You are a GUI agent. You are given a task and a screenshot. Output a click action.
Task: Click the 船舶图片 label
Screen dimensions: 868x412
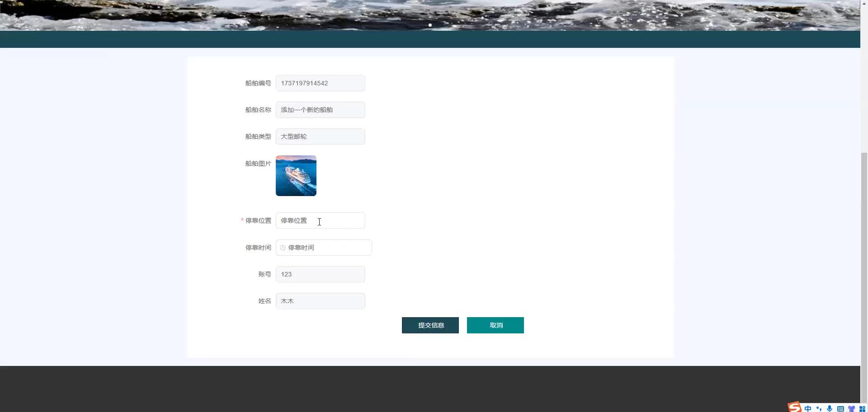(x=258, y=164)
